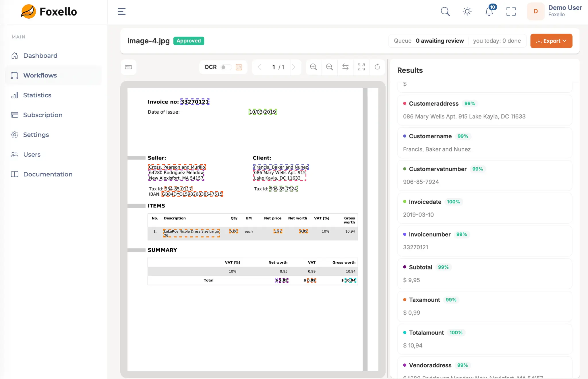Select the Customervatnumber value 906-85-7924
The height and width of the screenshot is (379, 588).
coord(421,182)
